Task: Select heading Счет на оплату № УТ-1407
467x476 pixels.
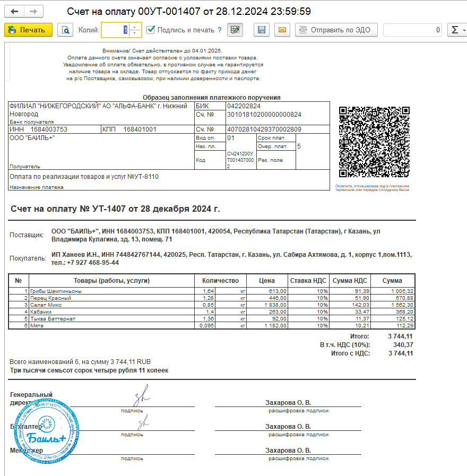Action: click(115, 209)
